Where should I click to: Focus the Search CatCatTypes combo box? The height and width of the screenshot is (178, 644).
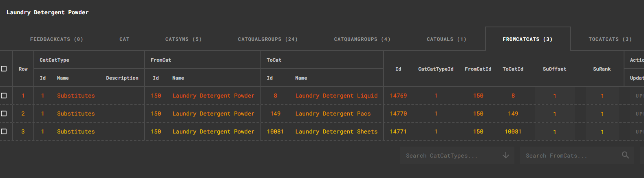point(457,155)
